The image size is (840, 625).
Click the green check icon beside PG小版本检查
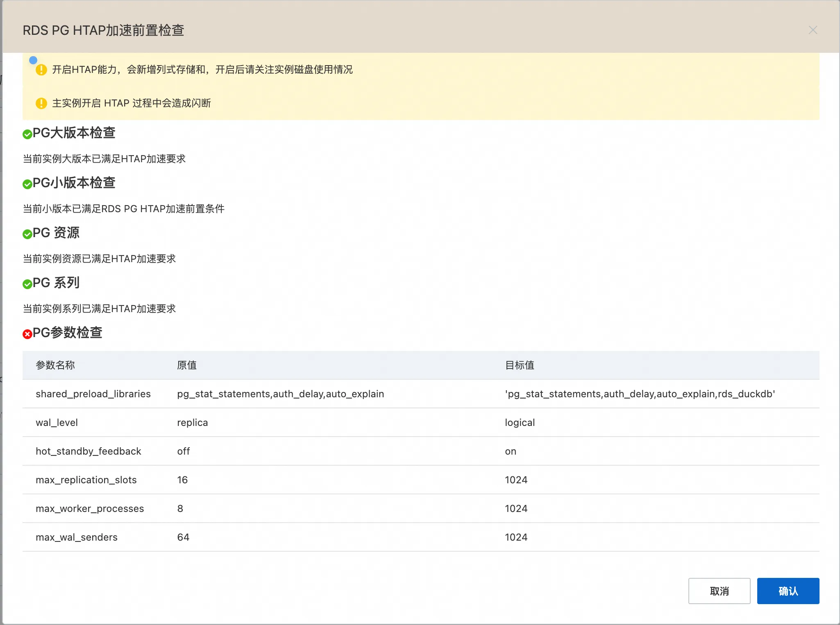coord(27,184)
